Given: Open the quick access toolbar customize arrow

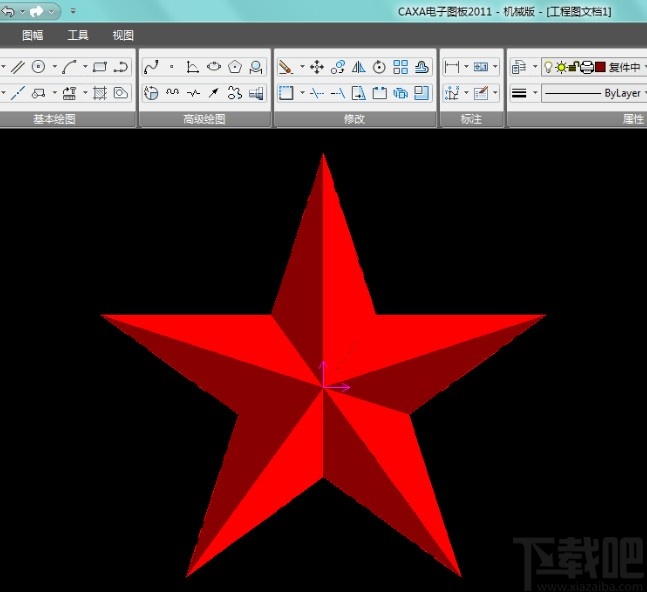Looking at the screenshot, I should [x=73, y=11].
